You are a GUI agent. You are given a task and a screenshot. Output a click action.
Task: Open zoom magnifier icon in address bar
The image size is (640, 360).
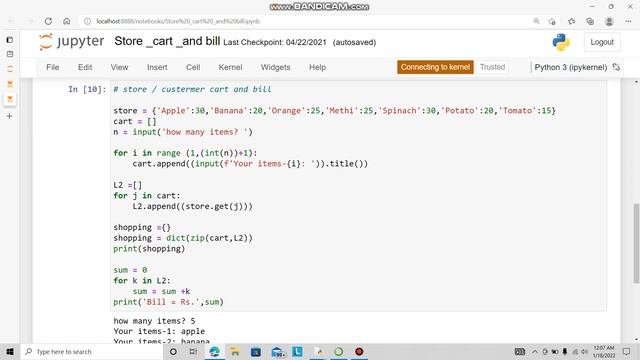pos(536,21)
